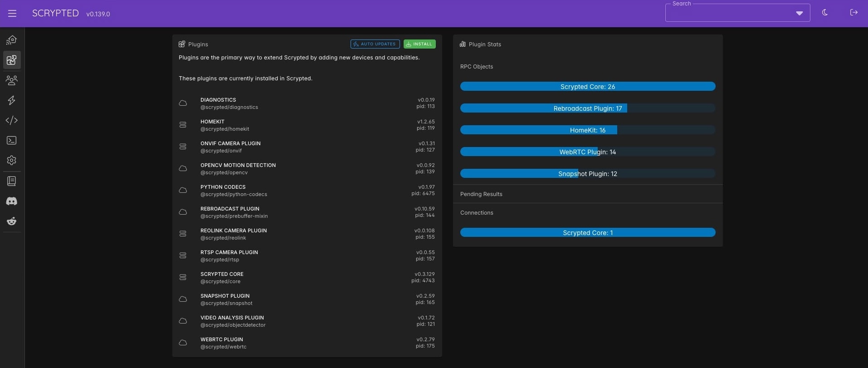Open VIDEO ANALYSIS PLUGIN entry
This screenshot has width=868, height=368.
(307, 321)
